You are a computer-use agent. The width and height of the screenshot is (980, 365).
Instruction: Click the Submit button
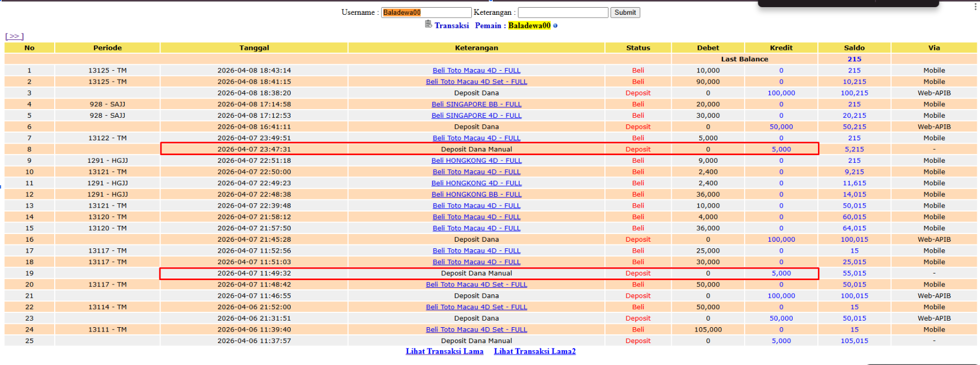tap(625, 12)
